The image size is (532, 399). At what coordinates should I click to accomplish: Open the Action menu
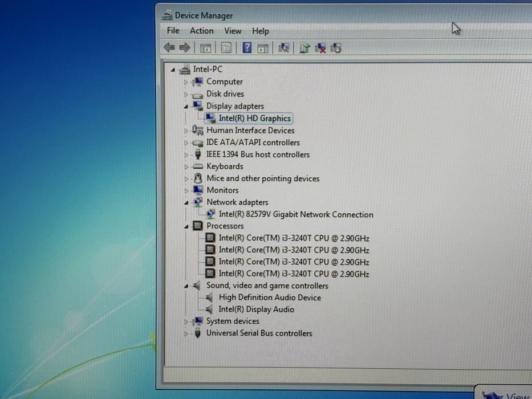pos(201,31)
